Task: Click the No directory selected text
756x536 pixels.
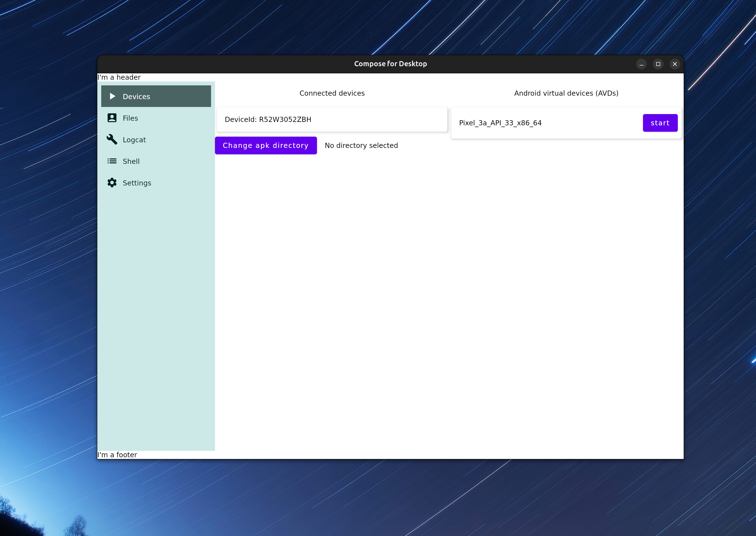Action: (x=361, y=145)
